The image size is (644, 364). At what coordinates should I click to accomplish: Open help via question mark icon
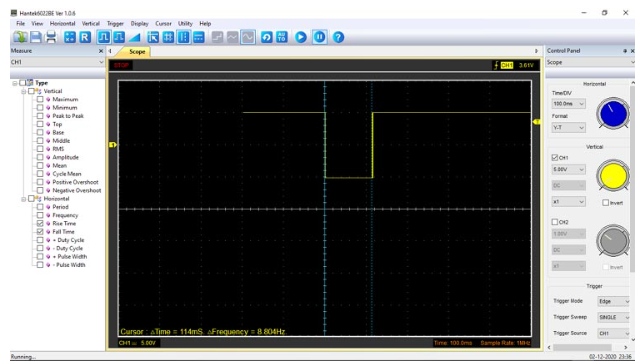(338, 37)
